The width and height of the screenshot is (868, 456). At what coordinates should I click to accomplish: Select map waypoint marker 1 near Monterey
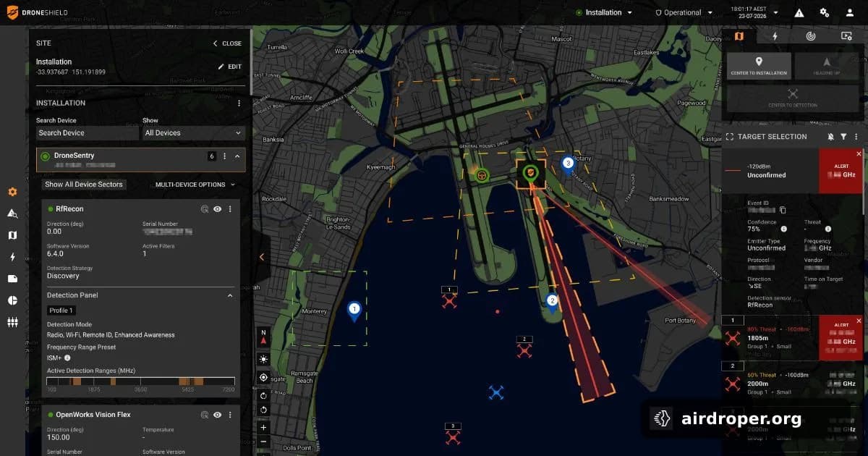354,312
